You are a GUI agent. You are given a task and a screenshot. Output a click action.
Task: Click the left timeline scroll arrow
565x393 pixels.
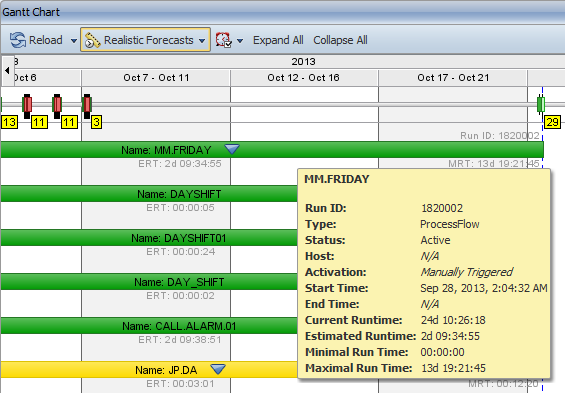coord(7,70)
